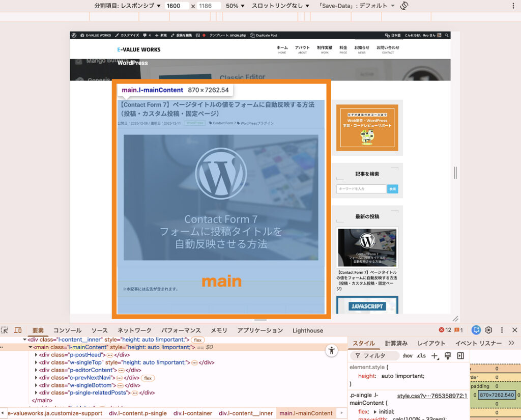Toggle the .cls class editor
The image size is (521, 420).
click(421, 356)
